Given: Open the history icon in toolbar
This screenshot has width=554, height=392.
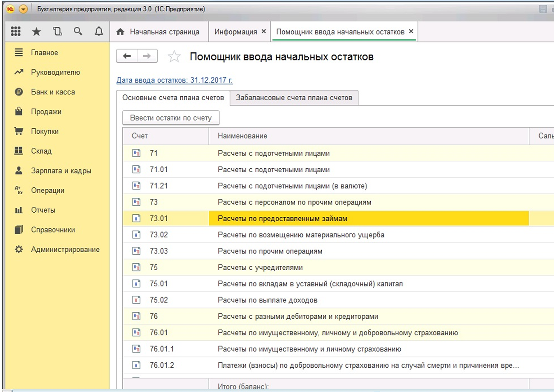Looking at the screenshot, I should tap(57, 32).
